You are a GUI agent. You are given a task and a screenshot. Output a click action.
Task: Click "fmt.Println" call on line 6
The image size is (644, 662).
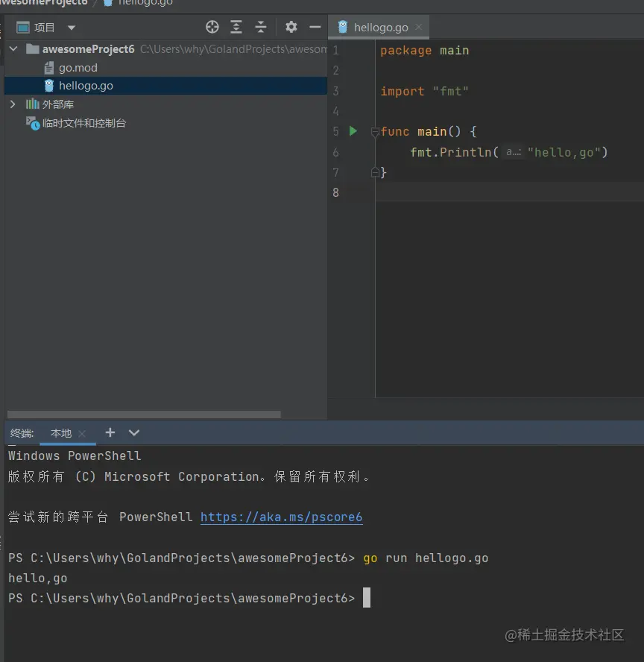[451, 152]
